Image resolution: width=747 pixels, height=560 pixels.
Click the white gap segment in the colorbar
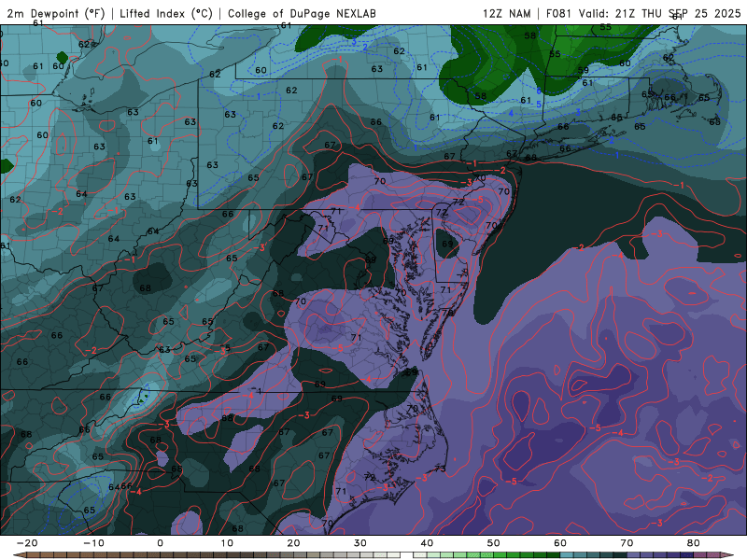pos(406,555)
